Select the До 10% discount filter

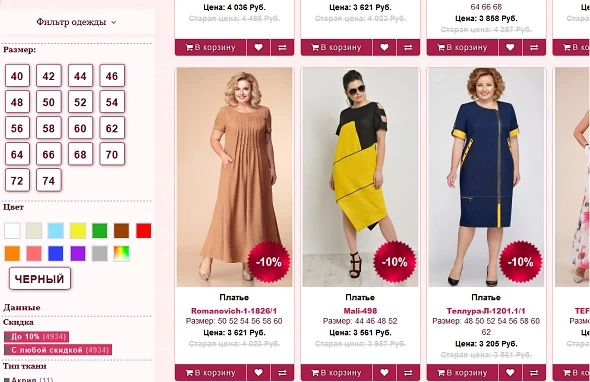click(x=36, y=336)
